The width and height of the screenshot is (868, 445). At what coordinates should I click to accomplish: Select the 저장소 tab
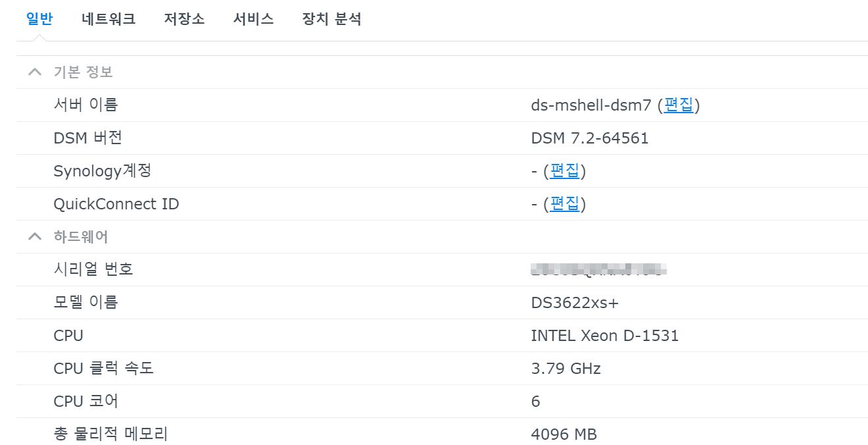184,19
